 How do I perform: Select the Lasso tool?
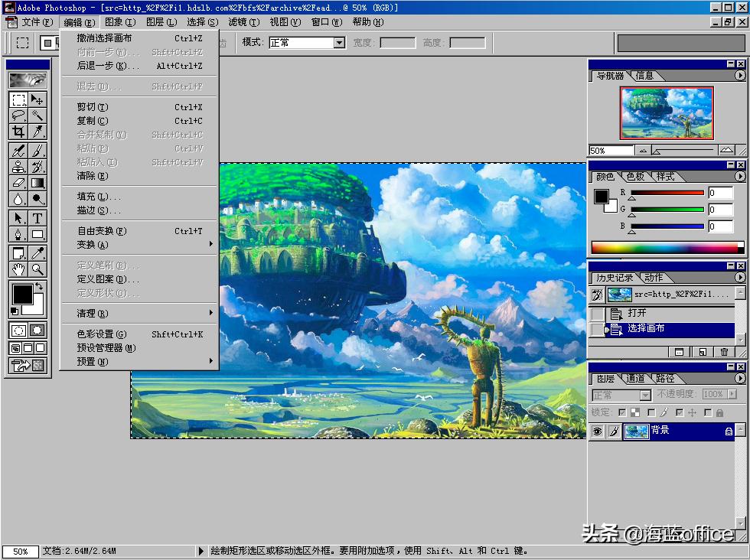point(20,116)
